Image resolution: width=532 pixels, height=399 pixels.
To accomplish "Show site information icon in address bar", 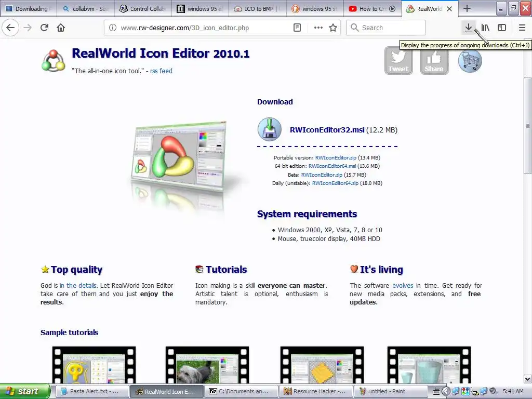I will [113, 28].
